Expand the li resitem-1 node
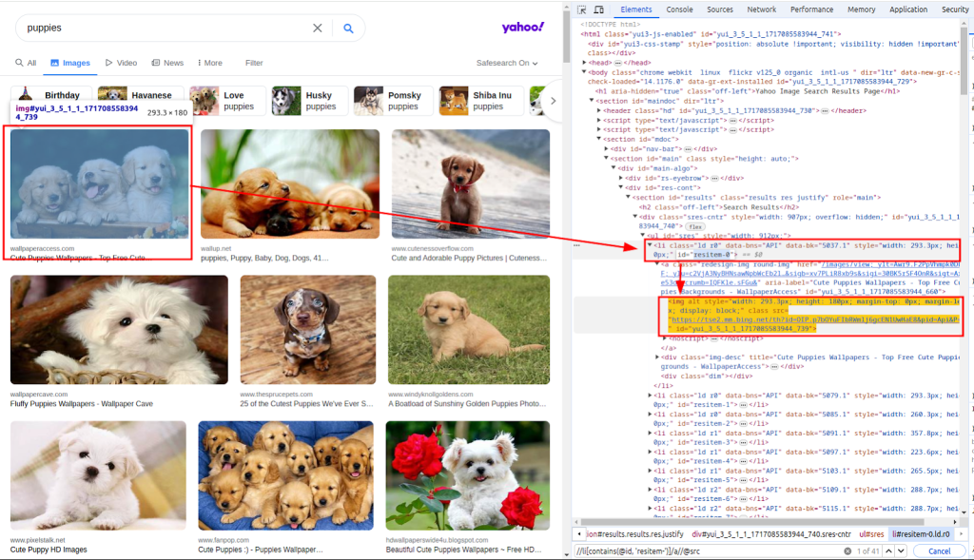This screenshot has width=974, height=560. 651,396
